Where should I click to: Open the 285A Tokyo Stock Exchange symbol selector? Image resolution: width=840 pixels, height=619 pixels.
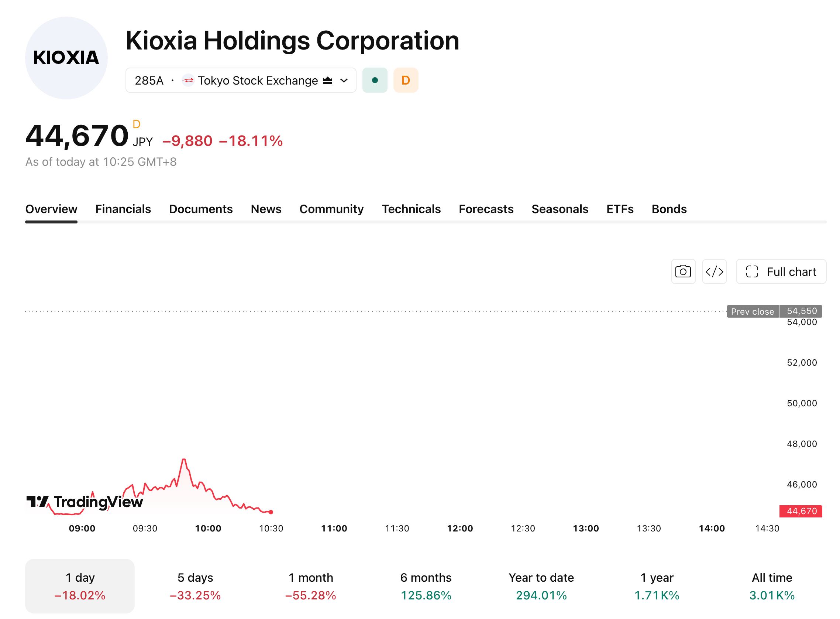click(x=241, y=80)
